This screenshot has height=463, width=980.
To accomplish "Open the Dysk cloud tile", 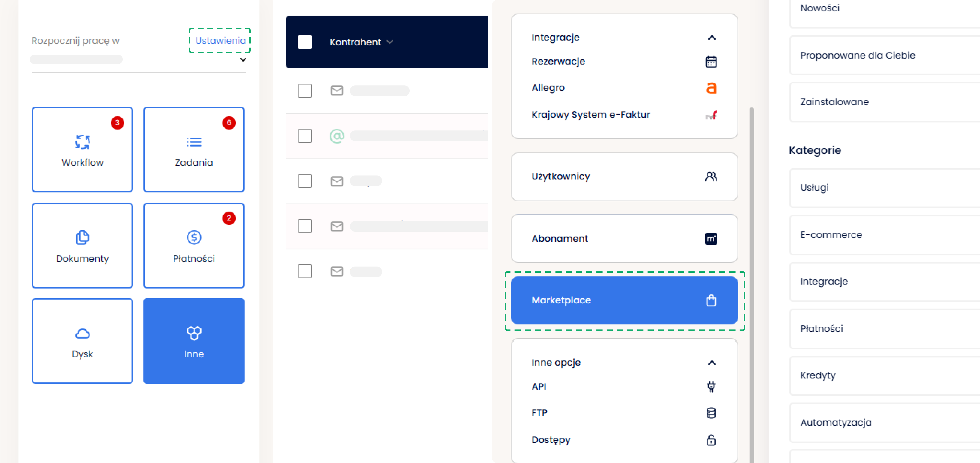I will tap(82, 341).
